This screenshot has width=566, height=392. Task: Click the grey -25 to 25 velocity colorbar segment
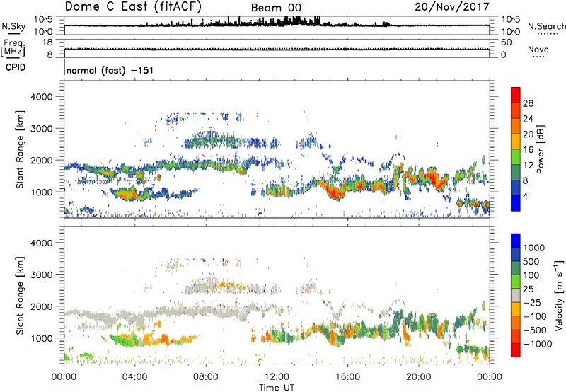[x=516, y=295]
